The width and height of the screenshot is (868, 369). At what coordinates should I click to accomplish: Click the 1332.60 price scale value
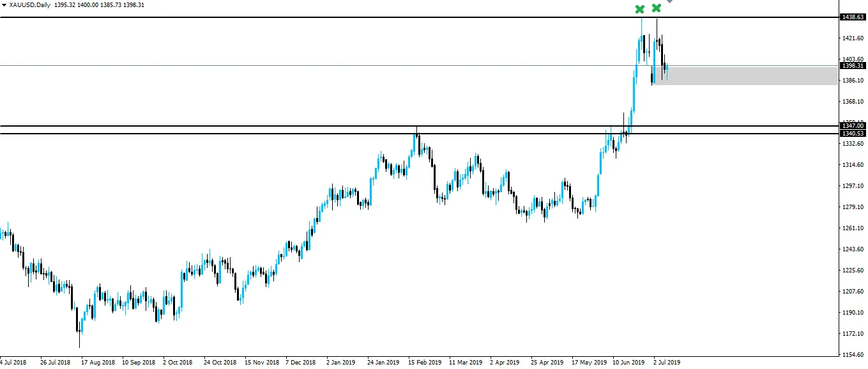pyautogui.click(x=853, y=144)
